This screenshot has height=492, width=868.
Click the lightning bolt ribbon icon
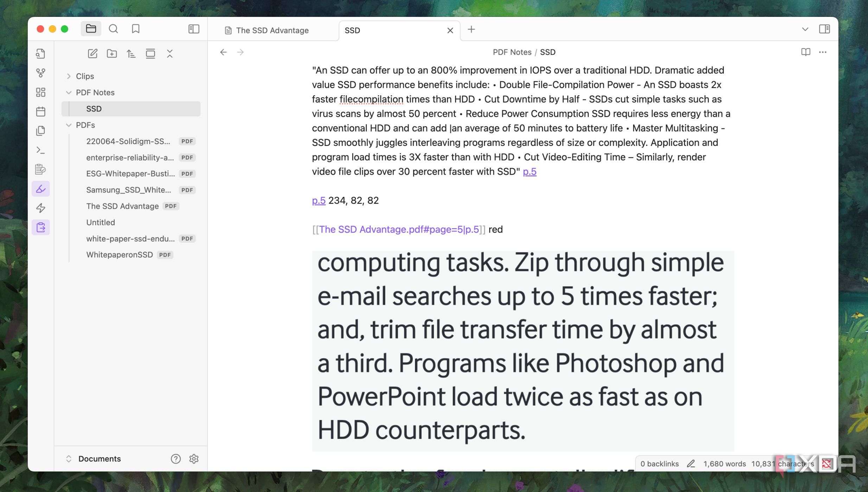pos(41,208)
